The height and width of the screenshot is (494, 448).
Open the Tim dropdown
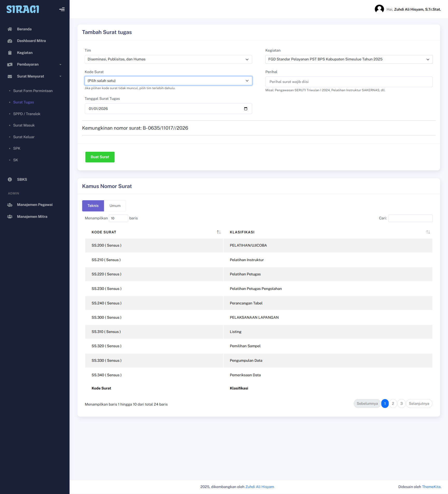[x=168, y=59]
